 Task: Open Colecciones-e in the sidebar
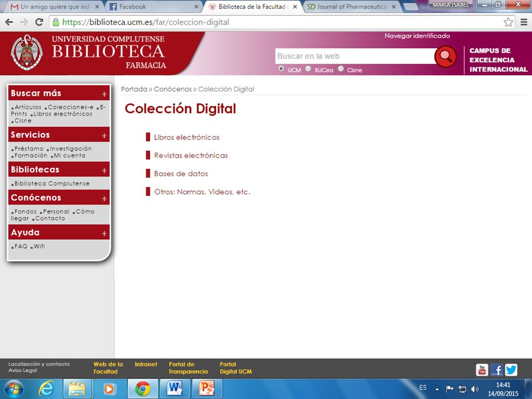point(70,107)
